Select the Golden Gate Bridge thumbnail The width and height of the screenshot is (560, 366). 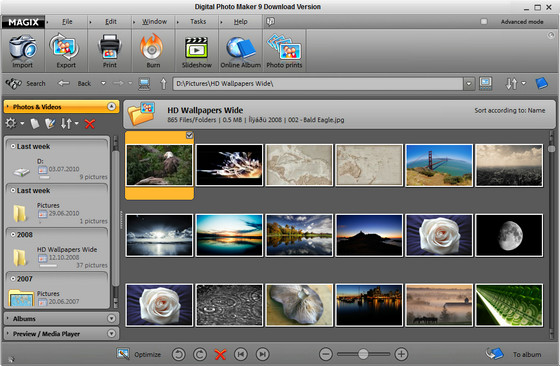pyautogui.click(x=439, y=165)
